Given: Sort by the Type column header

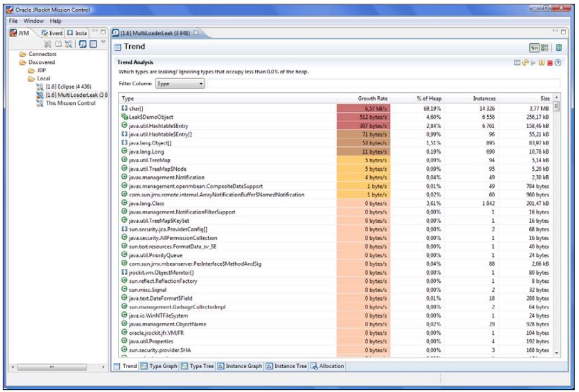Looking at the screenshot, I should pyautogui.click(x=228, y=98).
